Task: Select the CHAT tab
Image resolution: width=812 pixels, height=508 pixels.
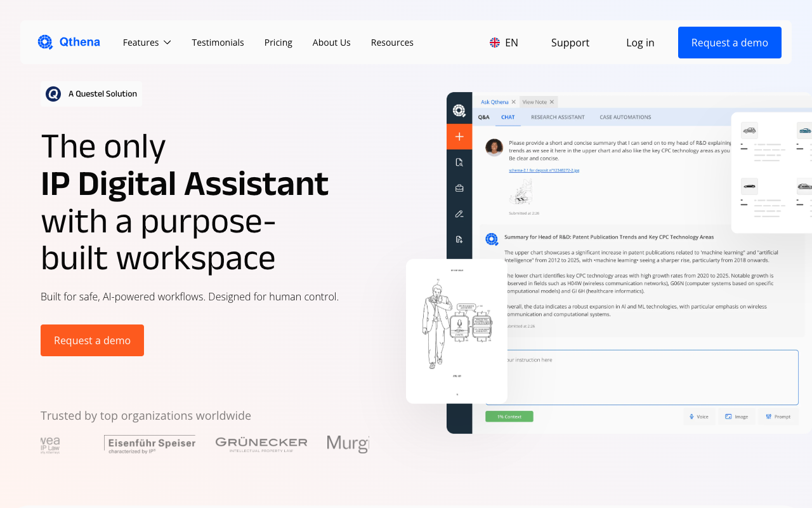Action: tap(508, 117)
